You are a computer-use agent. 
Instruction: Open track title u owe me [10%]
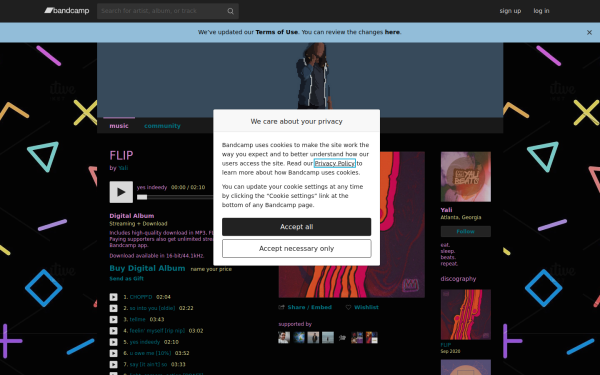point(150,353)
